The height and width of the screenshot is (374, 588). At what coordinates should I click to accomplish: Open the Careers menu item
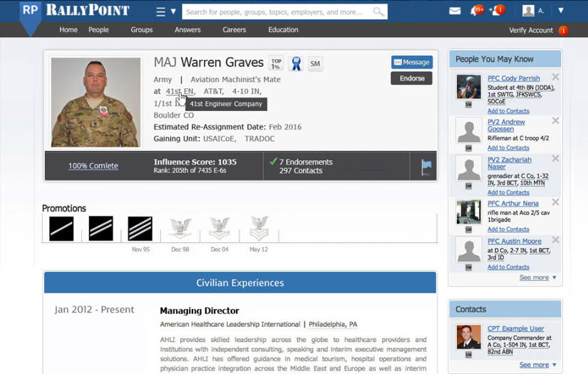pos(234,30)
